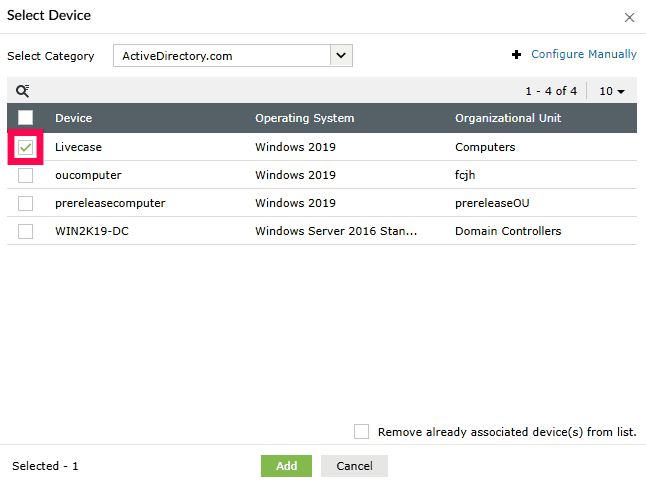Image resolution: width=646 pixels, height=485 pixels.
Task: Sort by the Device column header
Action: pos(74,118)
